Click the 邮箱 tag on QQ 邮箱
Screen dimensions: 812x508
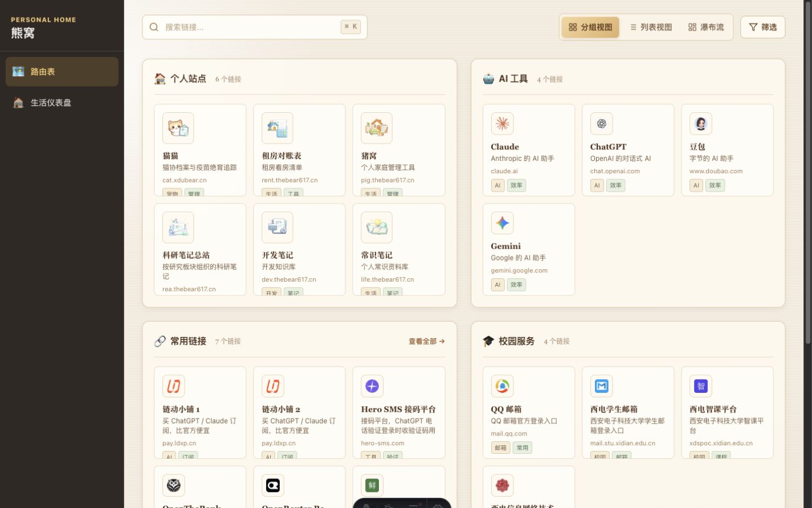coord(501,448)
